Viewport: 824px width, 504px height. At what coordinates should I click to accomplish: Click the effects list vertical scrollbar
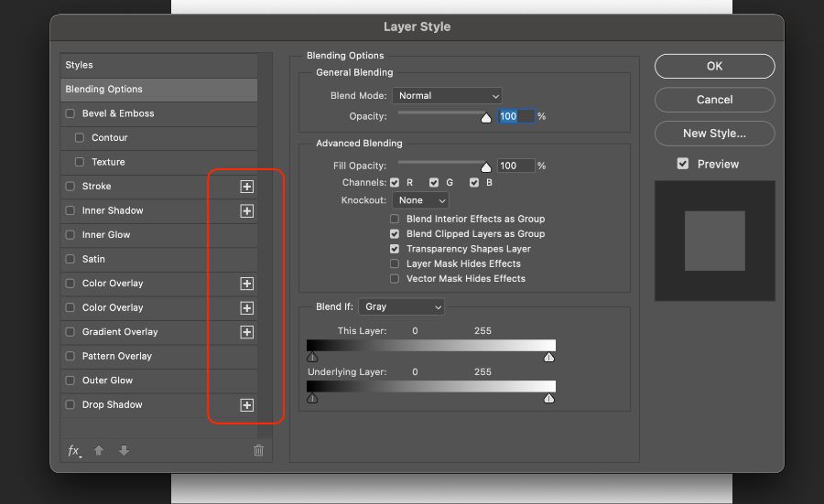265,245
